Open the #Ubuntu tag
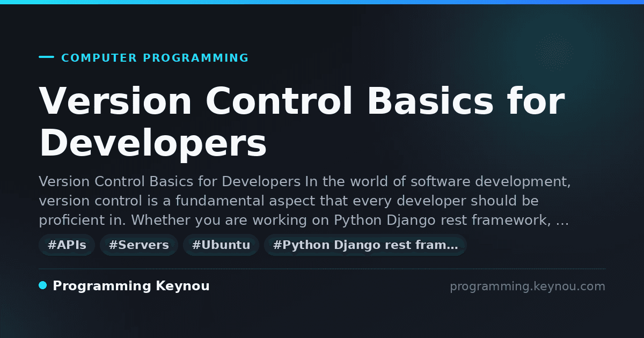 tap(221, 245)
